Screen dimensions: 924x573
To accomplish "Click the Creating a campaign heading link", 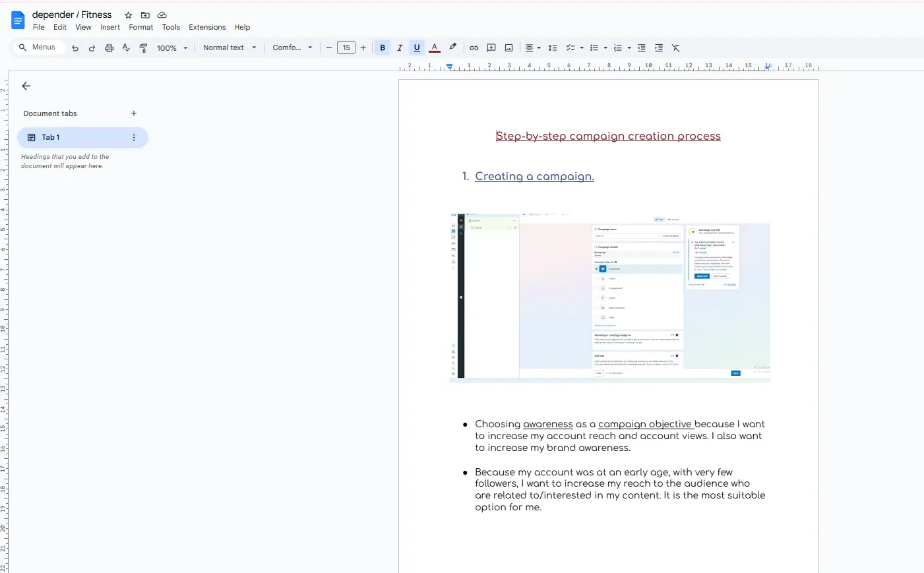I will tap(534, 176).
